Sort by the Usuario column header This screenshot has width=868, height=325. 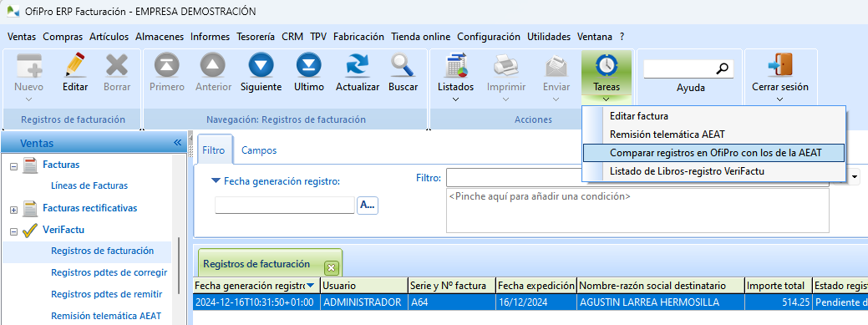tap(363, 286)
